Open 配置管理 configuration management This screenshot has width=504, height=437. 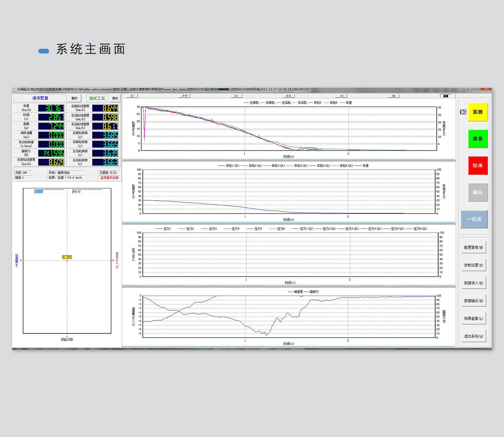pyautogui.click(x=473, y=247)
